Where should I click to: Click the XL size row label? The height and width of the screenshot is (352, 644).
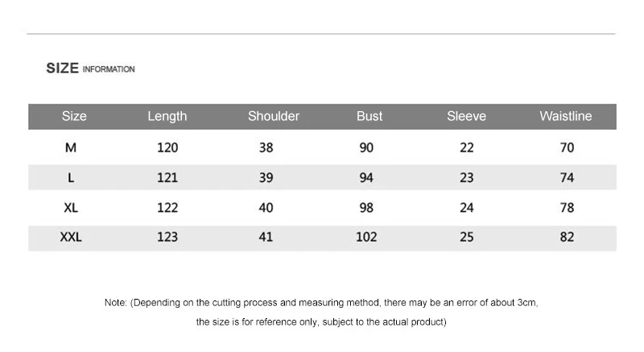coord(71,208)
